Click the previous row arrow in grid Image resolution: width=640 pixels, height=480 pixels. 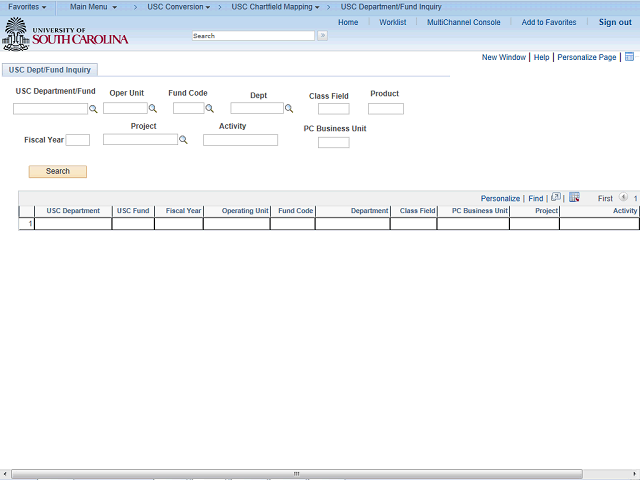tap(623, 197)
